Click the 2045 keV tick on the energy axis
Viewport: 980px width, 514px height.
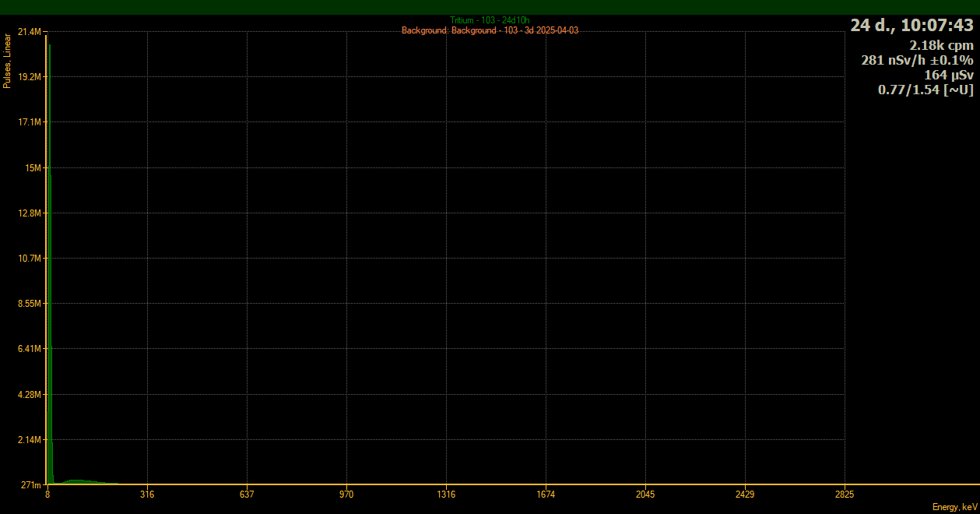click(x=645, y=495)
